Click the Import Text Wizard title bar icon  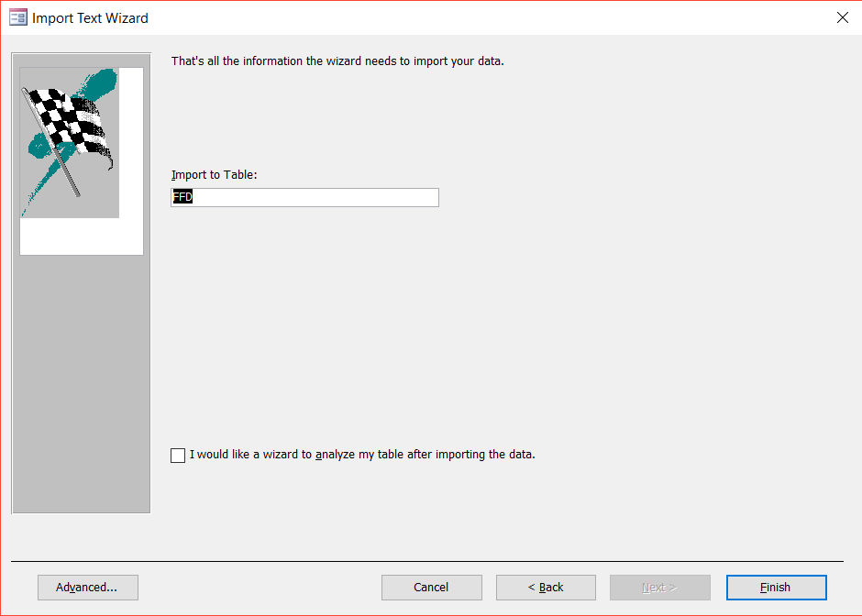(17, 16)
